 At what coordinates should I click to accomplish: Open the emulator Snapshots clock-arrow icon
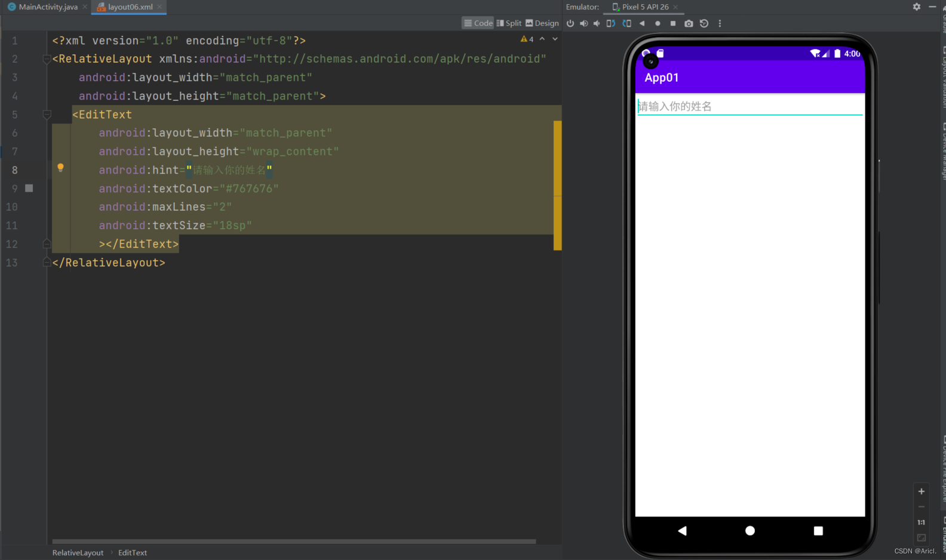click(704, 23)
